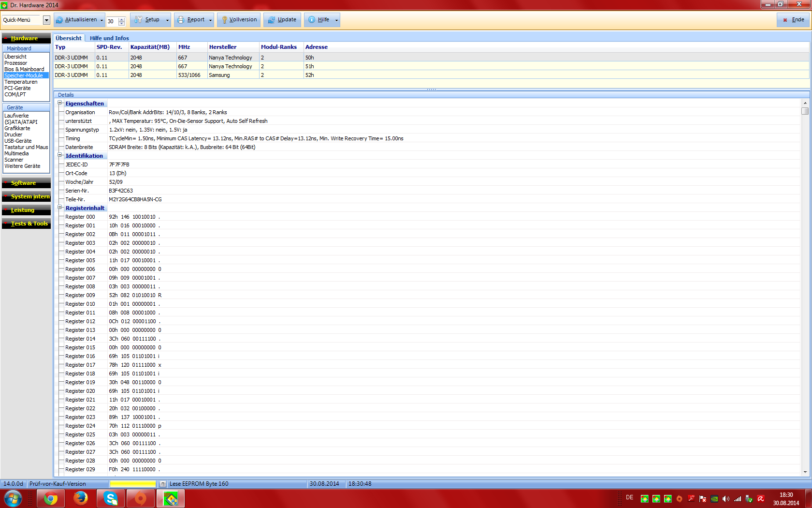Open the Software menu section
The width and height of the screenshot is (812, 508).
[x=26, y=183]
